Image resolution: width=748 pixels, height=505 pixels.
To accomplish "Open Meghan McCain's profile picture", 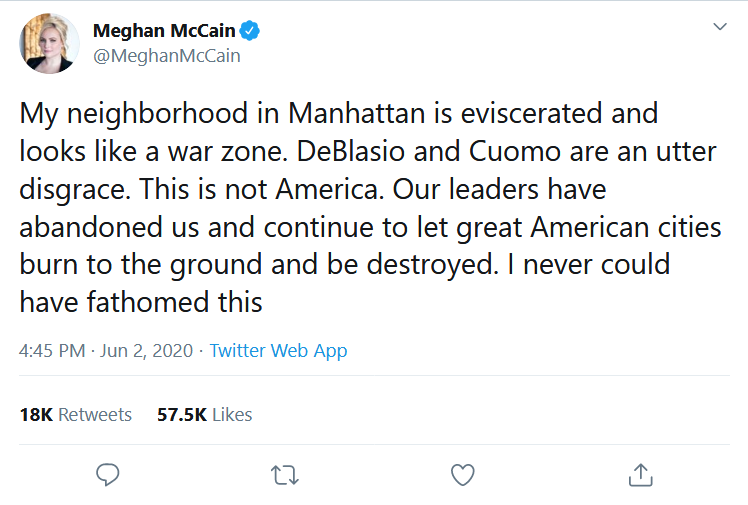I will tap(50, 44).
